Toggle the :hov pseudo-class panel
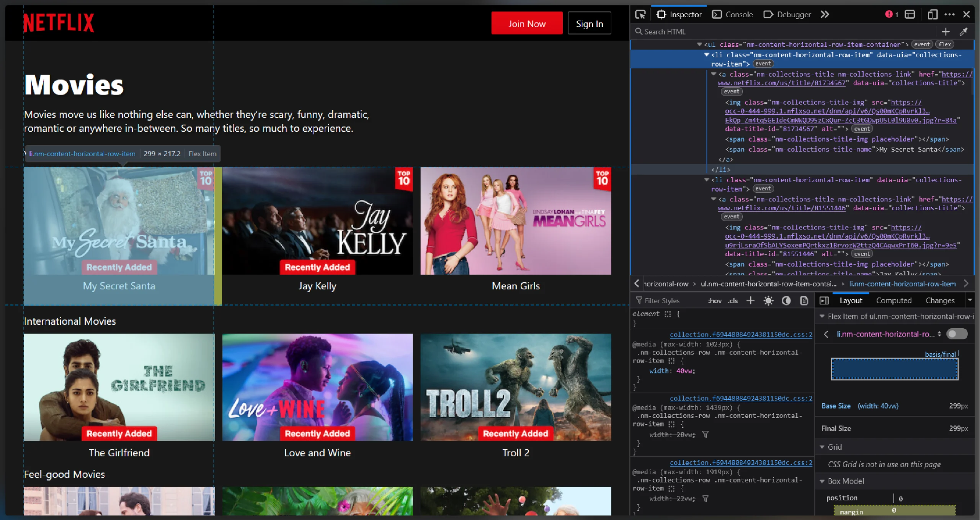Screen dimensions: 980x520 pos(714,301)
